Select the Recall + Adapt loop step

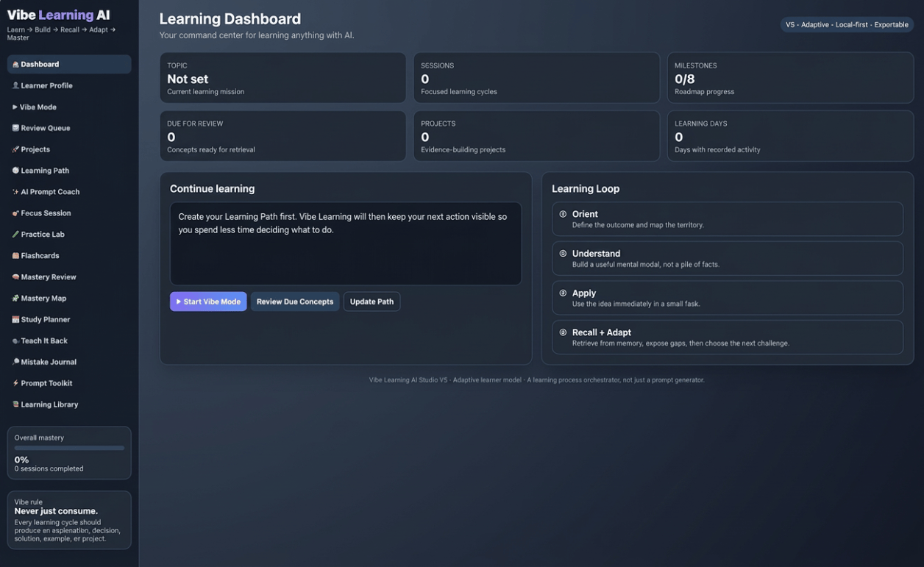[x=728, y=337]
